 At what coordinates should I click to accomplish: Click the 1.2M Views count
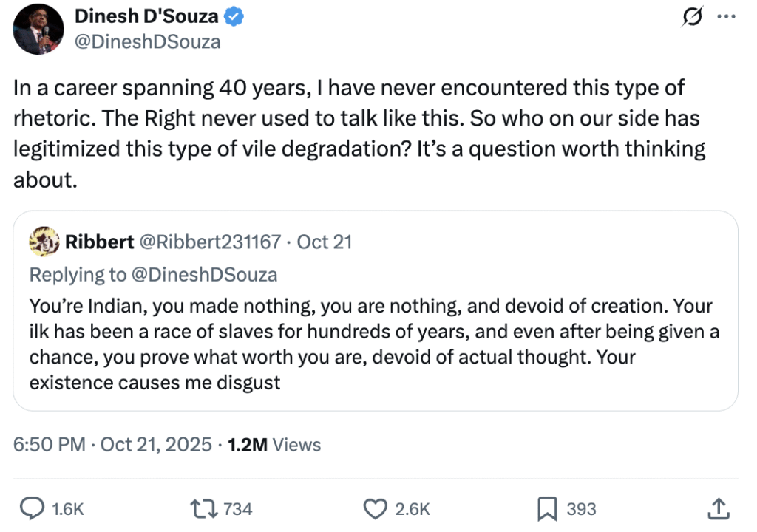pyautogui.click(x=274, y=445)
